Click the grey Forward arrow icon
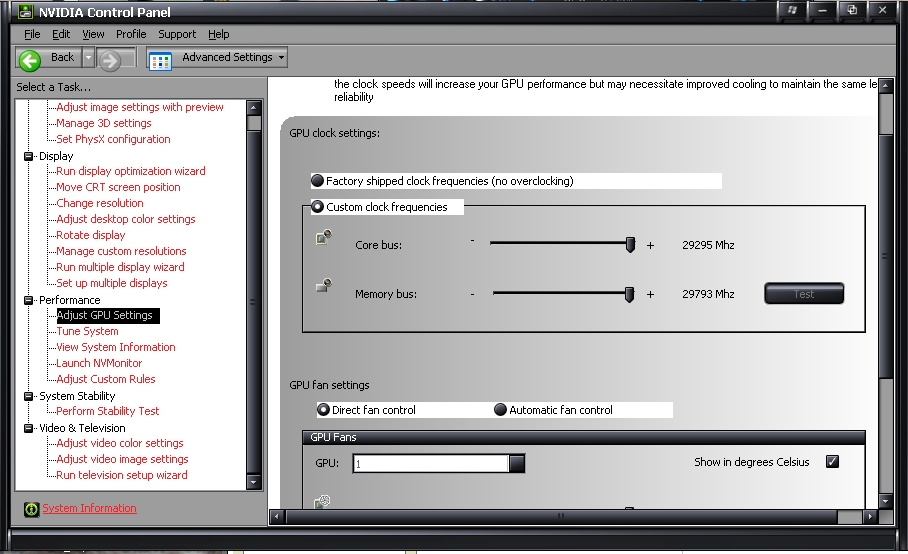 110,60
